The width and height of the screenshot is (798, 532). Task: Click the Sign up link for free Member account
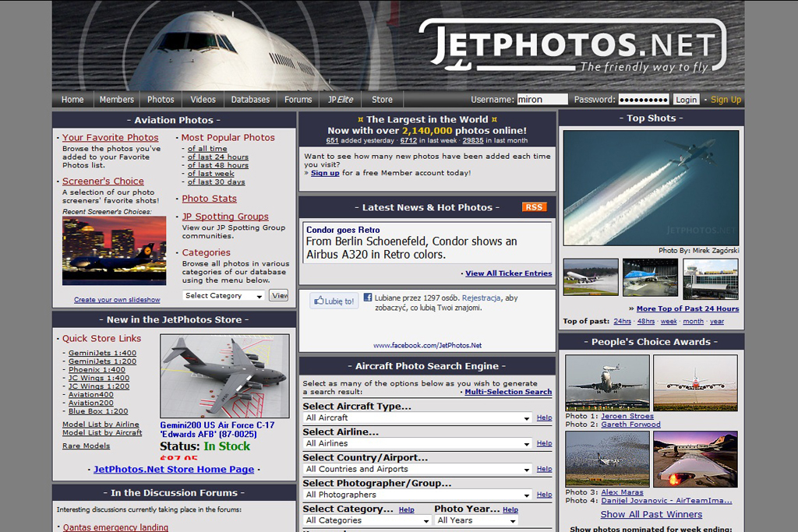(325, 173)
